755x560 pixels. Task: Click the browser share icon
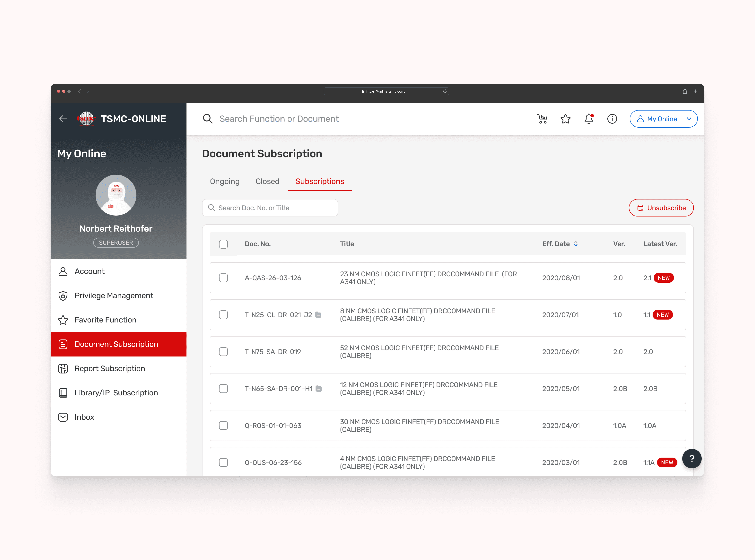685,91
